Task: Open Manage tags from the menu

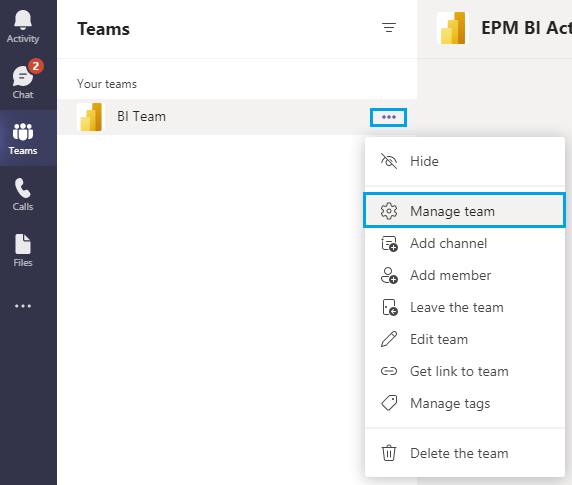Action: click(x=465, y=403)
